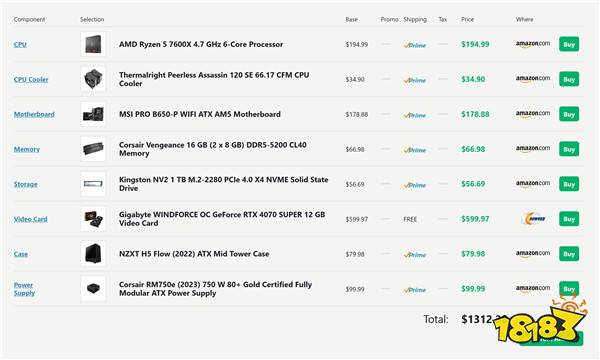Viewport: 600px width, 360px height.
Task: Click the green $56.69 price
Action: (473, 184)
